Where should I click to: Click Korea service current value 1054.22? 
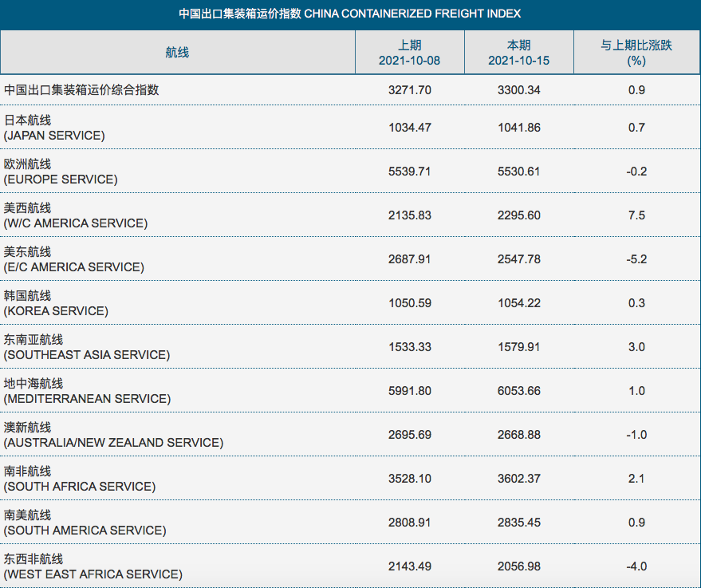pos(518,302)
